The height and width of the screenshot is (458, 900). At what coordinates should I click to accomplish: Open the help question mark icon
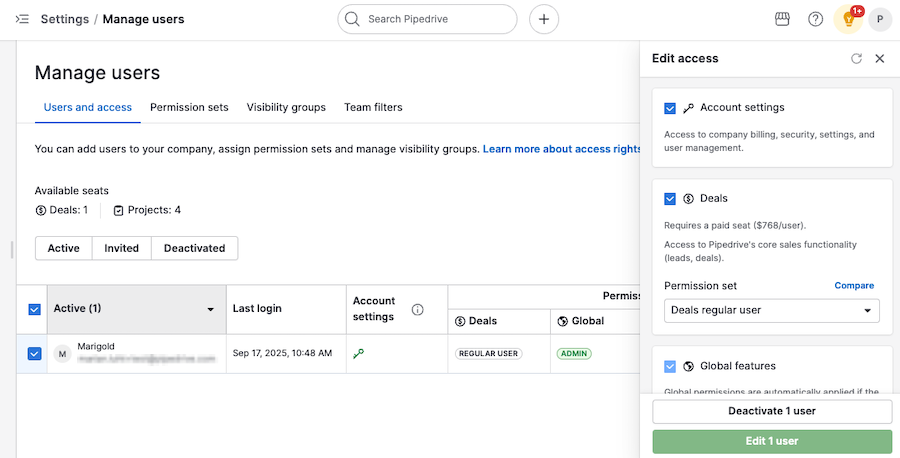[x=816, y=19]
